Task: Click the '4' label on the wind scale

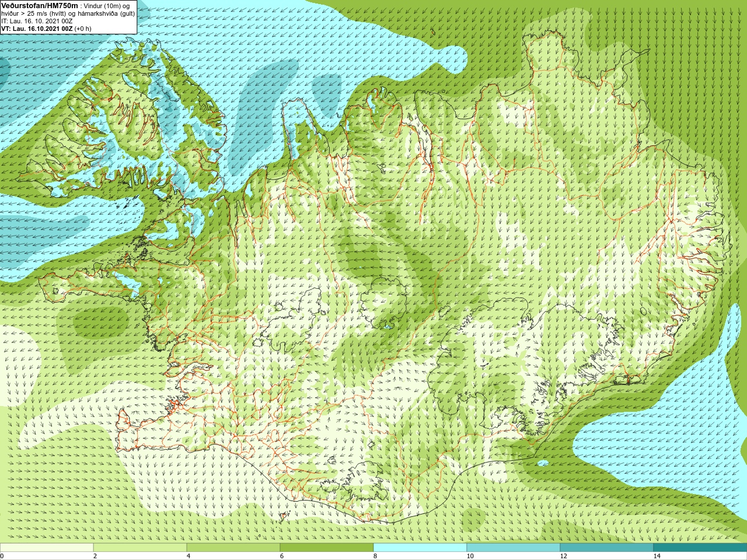Action: tap(188, 556)
